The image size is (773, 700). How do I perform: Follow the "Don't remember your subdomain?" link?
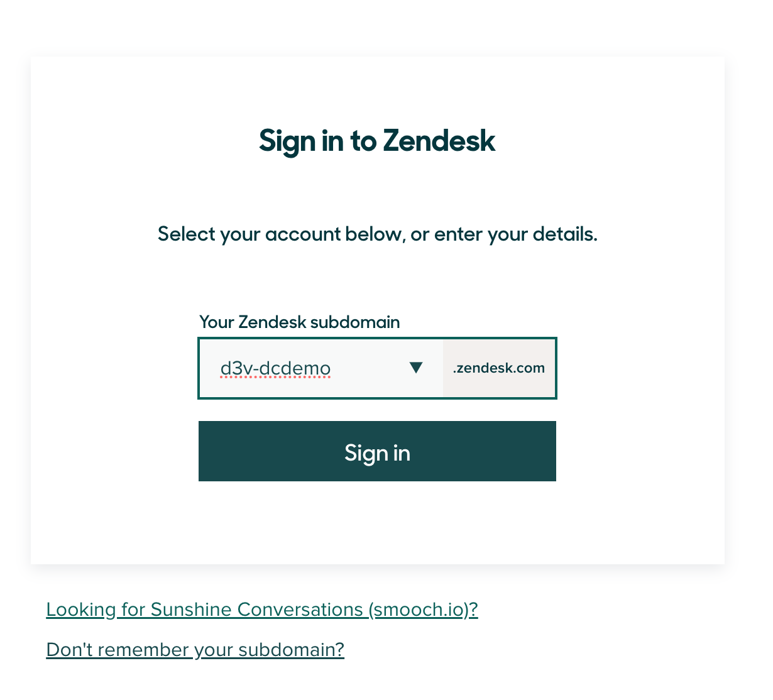point(195,649)
